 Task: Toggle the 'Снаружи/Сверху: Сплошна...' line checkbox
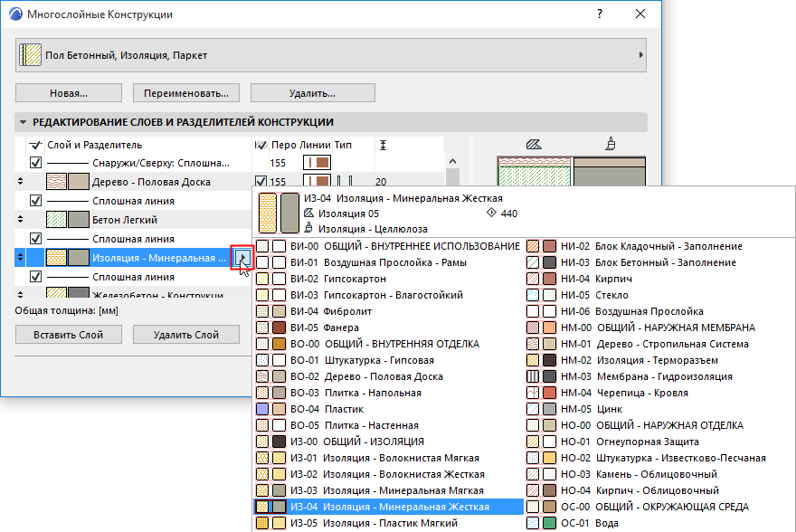(35, 163)
